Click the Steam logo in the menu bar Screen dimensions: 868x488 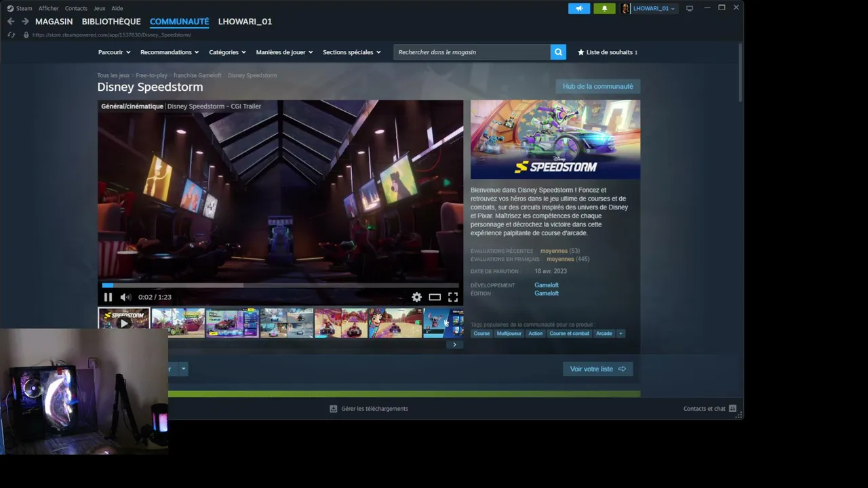[10, 8]
